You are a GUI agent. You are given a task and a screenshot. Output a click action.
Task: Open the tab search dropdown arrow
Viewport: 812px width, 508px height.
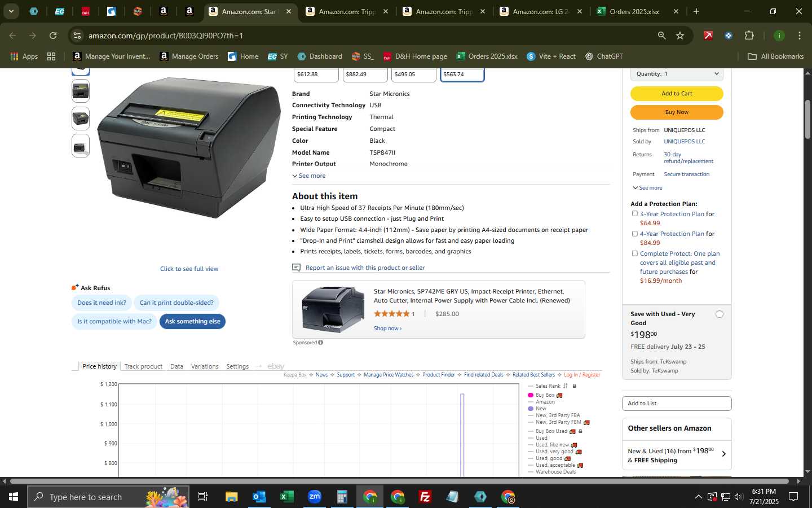pyautogui.click(x=11, y=11)
